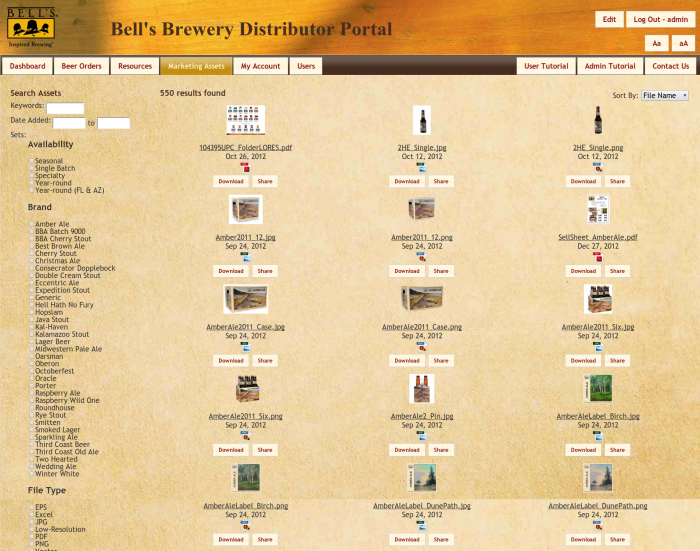Open the My Account tab
The width and height of the screenshot is (700, 551).
pos(260,66)
